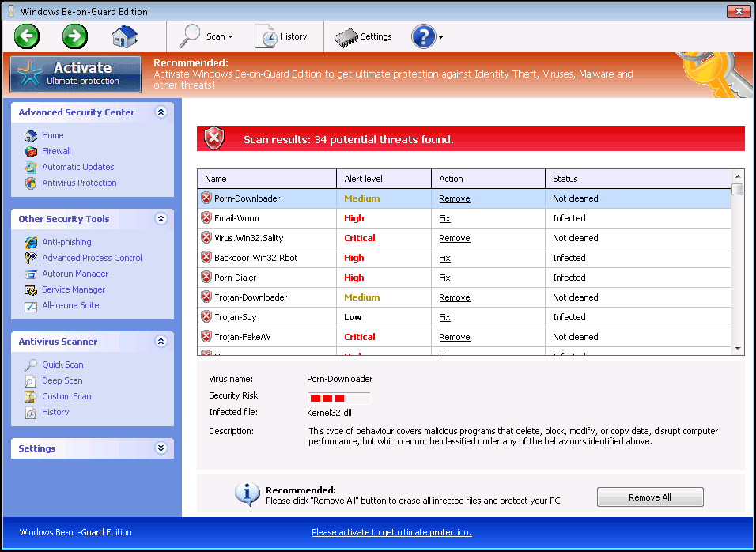Click the blue help question mark icon
Screen dimensions: 756x552
(x=424, y=36)
